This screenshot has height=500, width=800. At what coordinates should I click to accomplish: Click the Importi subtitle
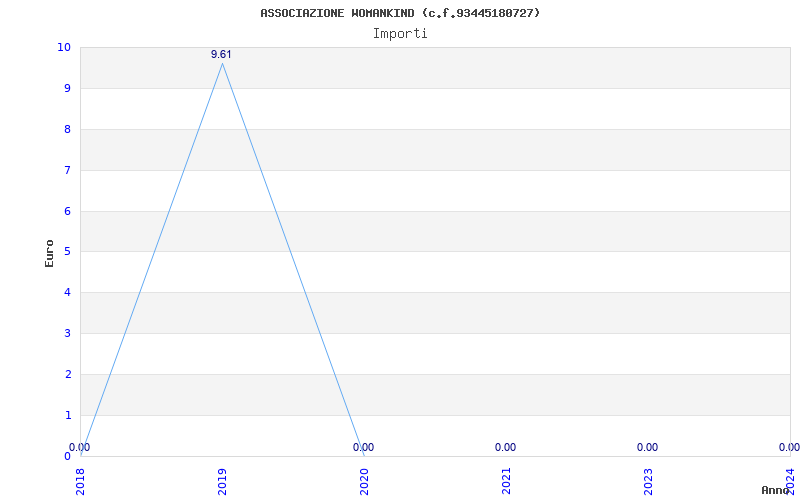click(x=400, y=34)
